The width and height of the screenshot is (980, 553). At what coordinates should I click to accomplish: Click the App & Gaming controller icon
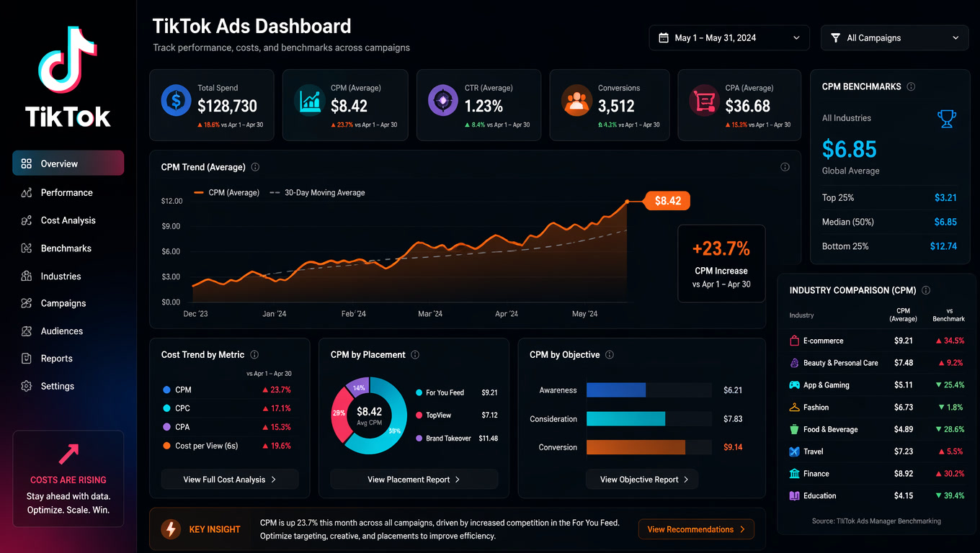pyautogui.click(x=794, y=385)
